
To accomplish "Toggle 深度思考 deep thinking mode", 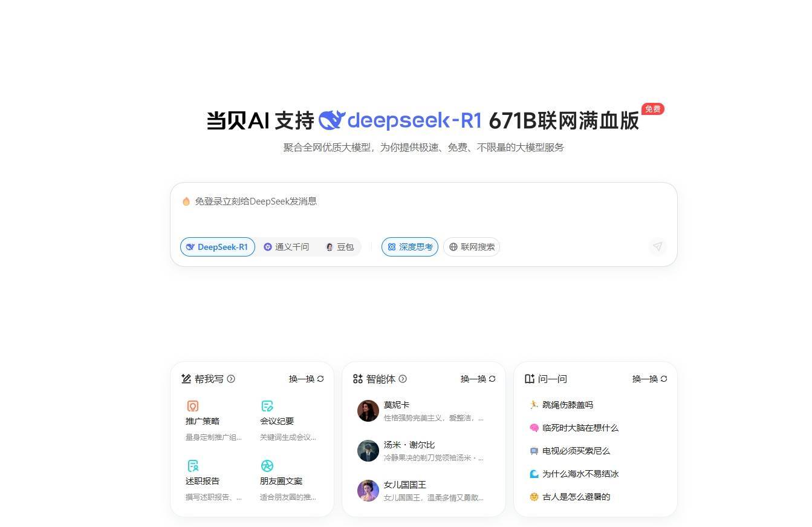I will coord(410,247).
